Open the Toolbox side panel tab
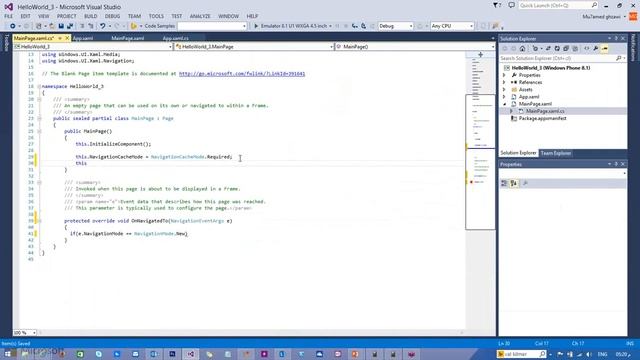The image size is (640, 360). (x=6, y=42)
